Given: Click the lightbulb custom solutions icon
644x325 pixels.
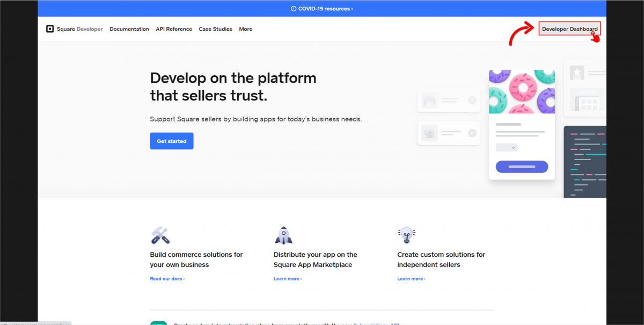Looking at the screenshot, I should (406, 235).
